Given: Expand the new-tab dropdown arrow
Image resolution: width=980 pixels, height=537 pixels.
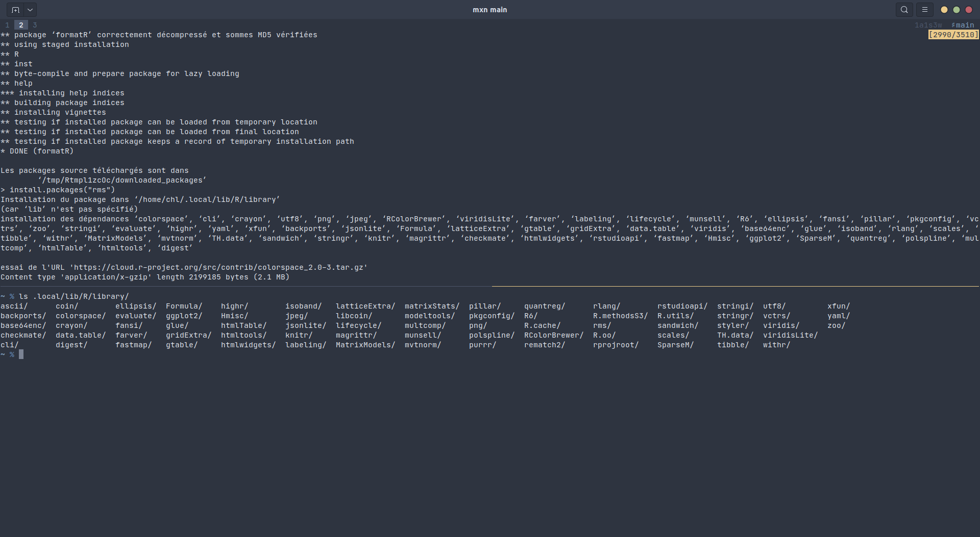Looking at the screenshot, I should tap(30, 10).
